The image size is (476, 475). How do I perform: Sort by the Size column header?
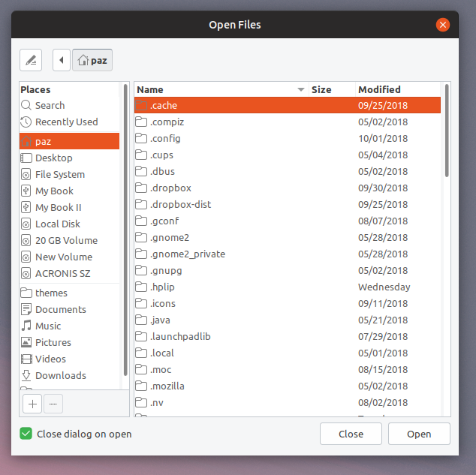point(332,89)
